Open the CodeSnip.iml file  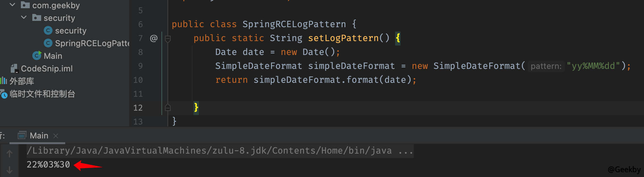coord(47,68)
